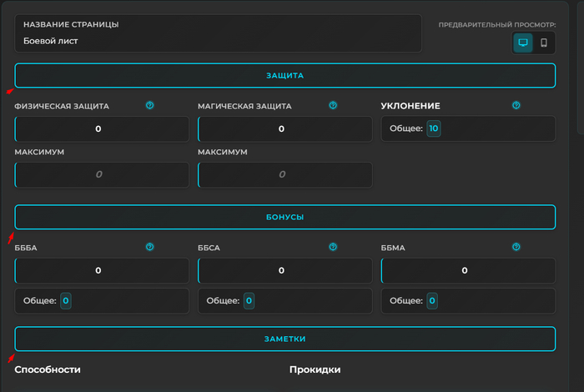The height and width of the screenshot is (392, 584).
Task: Select the Магическая защита Максимум field
Action: (284, 174)
